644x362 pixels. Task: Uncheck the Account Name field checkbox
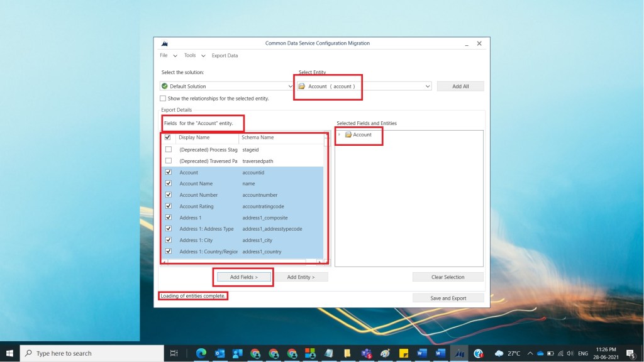pos(169,184)
